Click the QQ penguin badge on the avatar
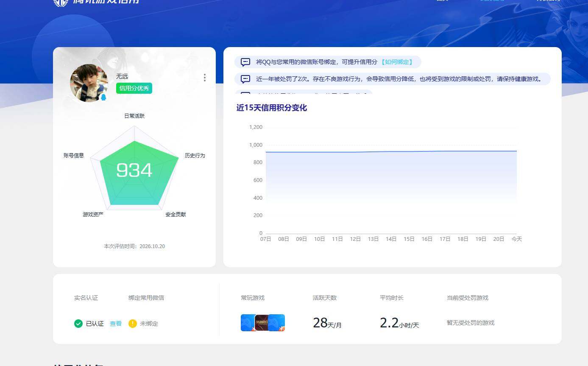This screenshot has height=366, width=588. tap(103, 98)
